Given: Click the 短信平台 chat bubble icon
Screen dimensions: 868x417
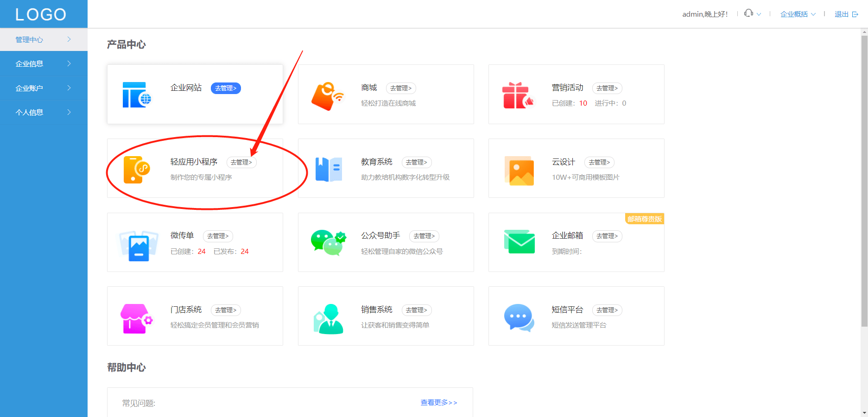Looking at the screenshot, I should (519, 317).
